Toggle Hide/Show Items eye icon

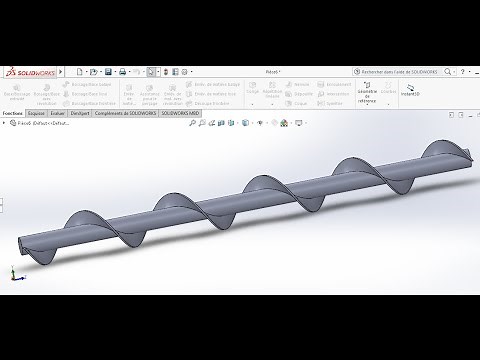coord(260,123)
